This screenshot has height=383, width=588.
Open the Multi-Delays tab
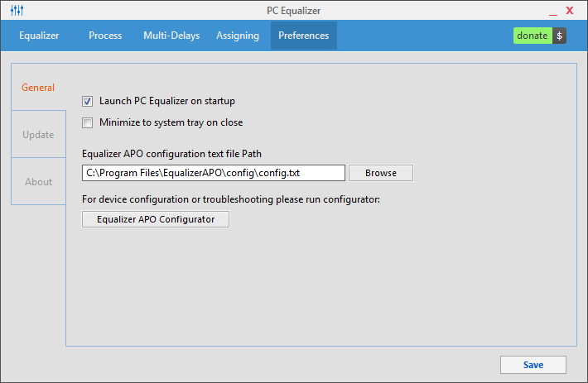[171, 36]
